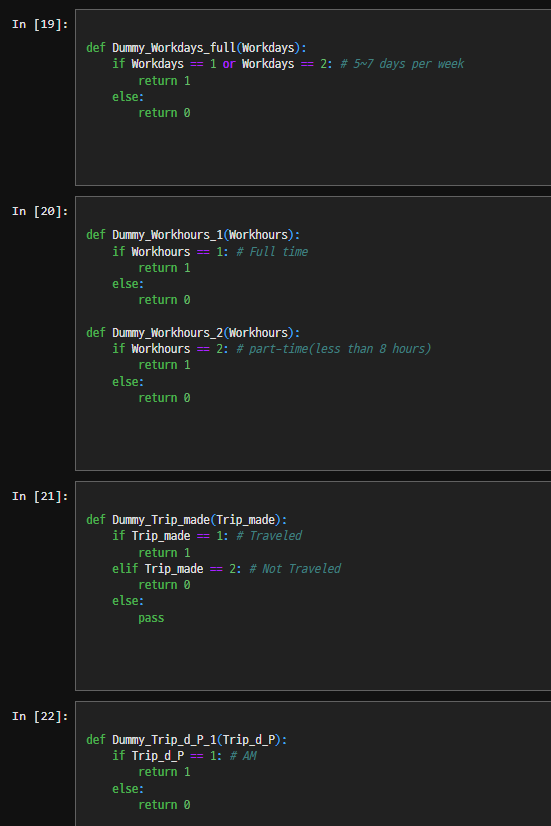Click the def Dummy_Workdays_full(Workdays) line
This screenshot has width=551, height=826.
pyautogui.click(x=196, y=48)
